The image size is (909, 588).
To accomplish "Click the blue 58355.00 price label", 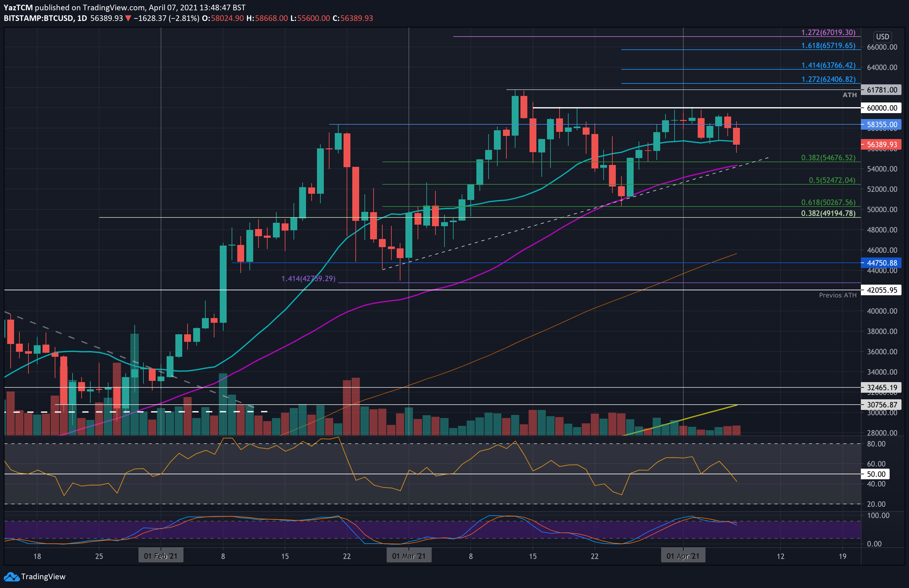I will [881, 124].
